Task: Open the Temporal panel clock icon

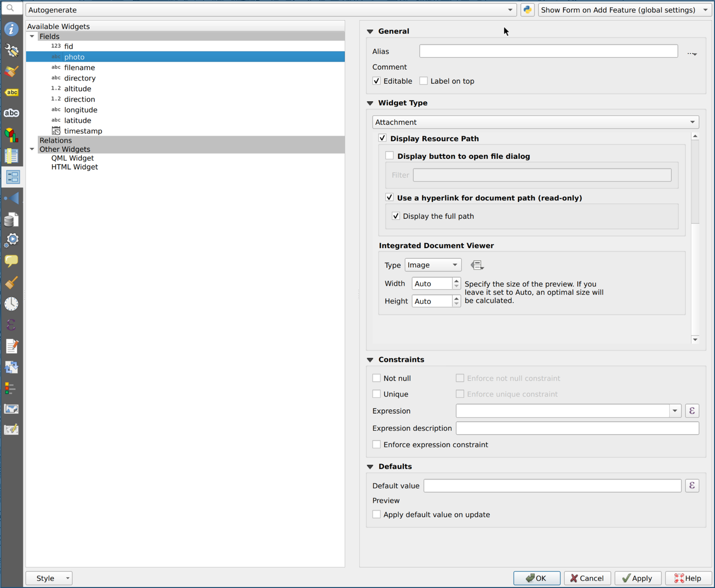Action: click(11, 304)
